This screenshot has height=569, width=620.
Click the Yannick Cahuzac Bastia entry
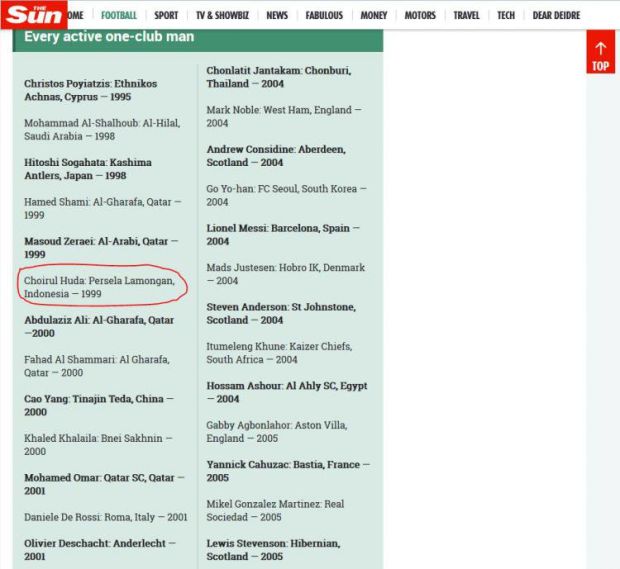coord(288,471)
